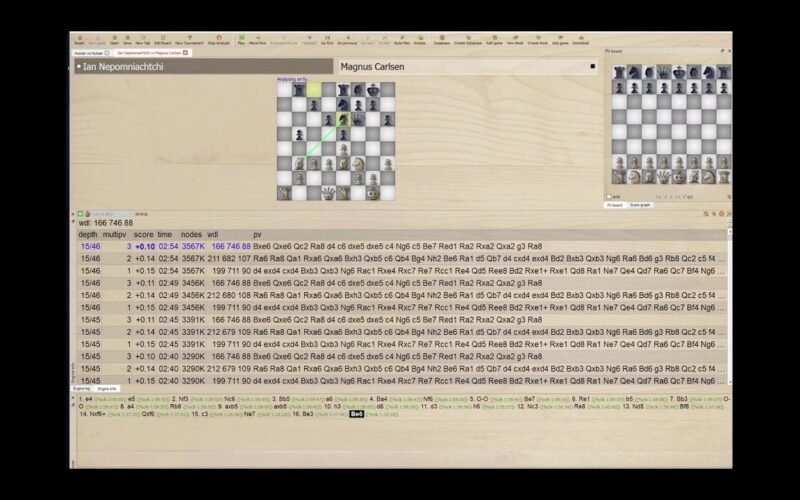Click the green Play toolbar icon
The height and width of the screenshot is (500, 800).
[x=241, y=40]
